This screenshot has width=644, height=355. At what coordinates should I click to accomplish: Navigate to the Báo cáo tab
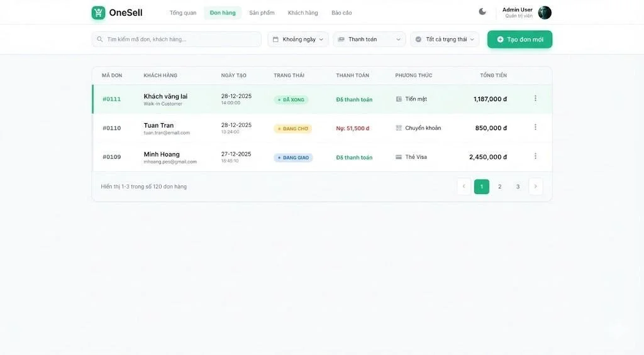pyautogui.click(x=341, y=13)
